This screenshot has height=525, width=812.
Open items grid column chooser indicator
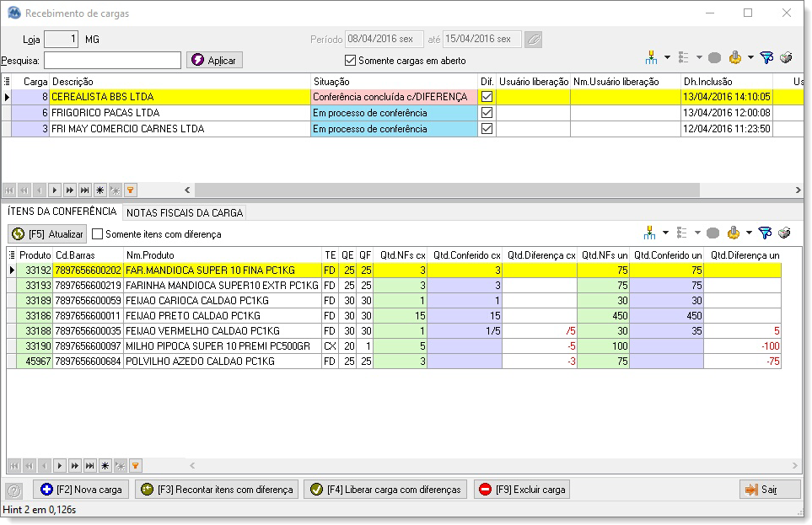12,254
